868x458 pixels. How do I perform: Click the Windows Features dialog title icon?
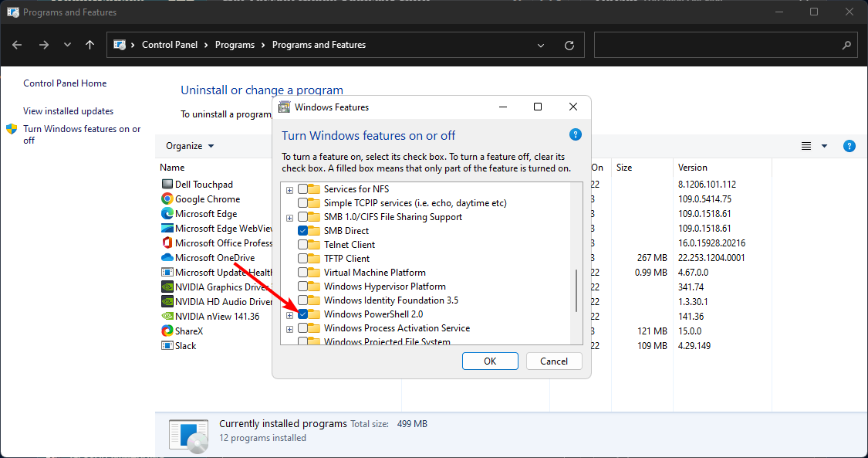pos(285,107)
